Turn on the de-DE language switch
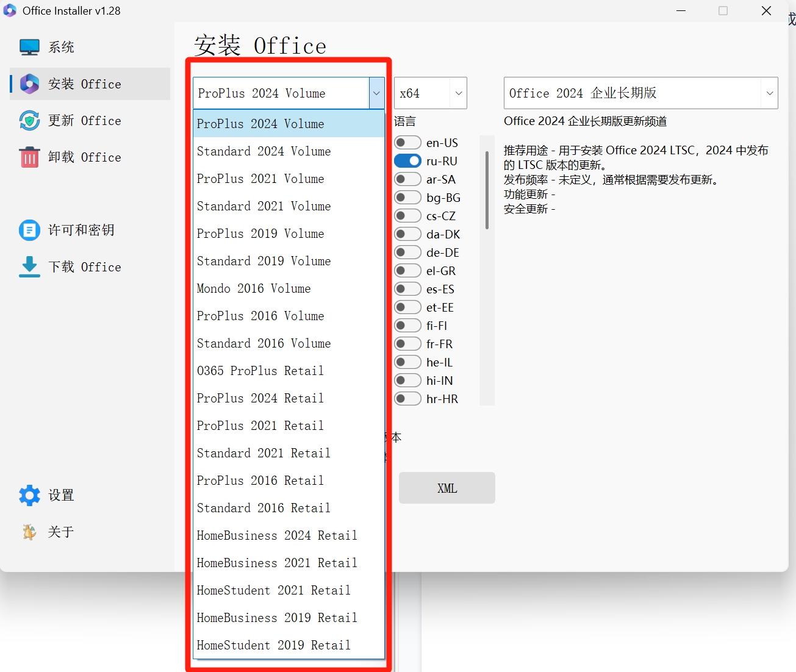The height and width of the screenshot is (672, 796). (407, 252)
